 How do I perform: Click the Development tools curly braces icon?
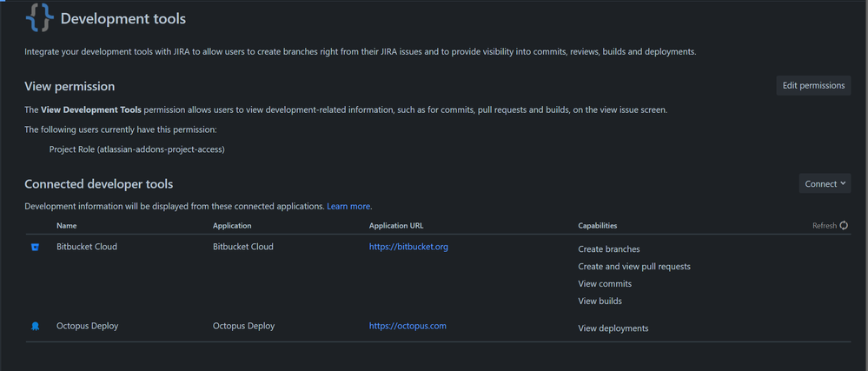coord(40,19)
